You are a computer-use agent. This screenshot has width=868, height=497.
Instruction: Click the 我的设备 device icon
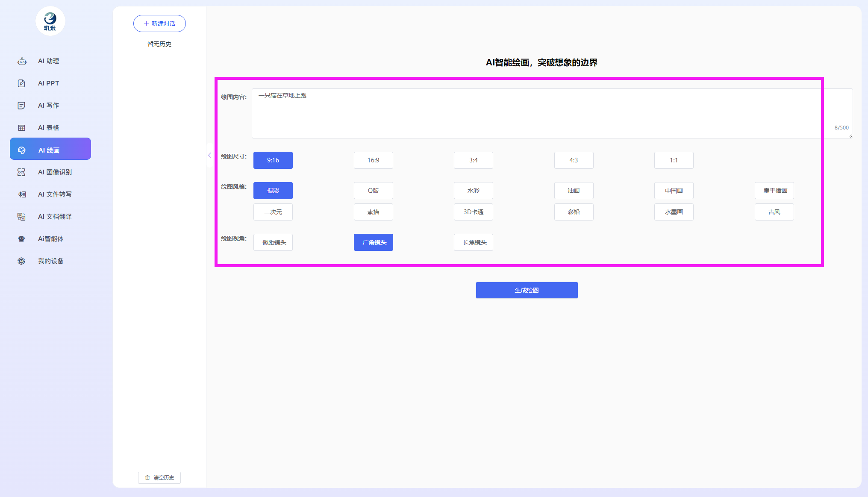pos(21,261)
